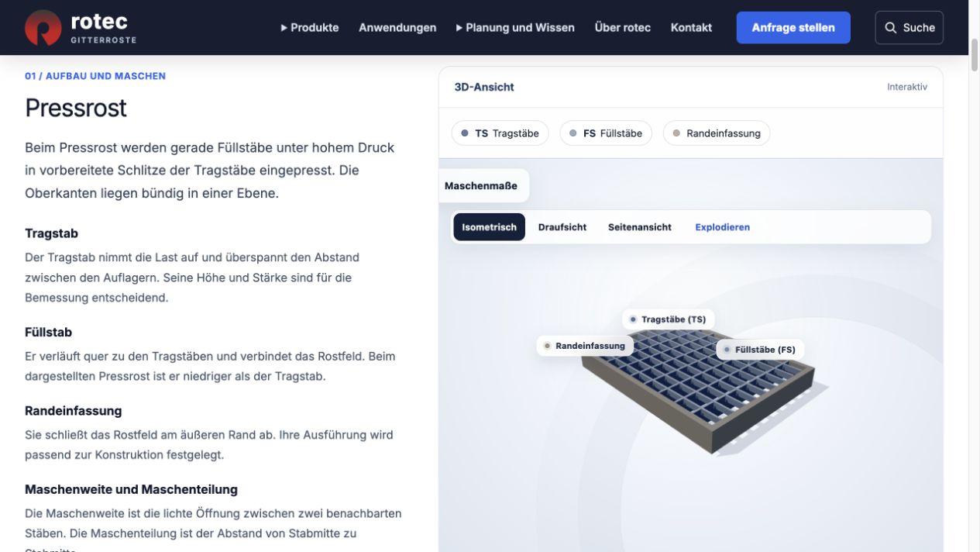Viewport: 980px width, 552px height.
Task: Click the 3D-Ansicht panel title
Action: [484, 87]
